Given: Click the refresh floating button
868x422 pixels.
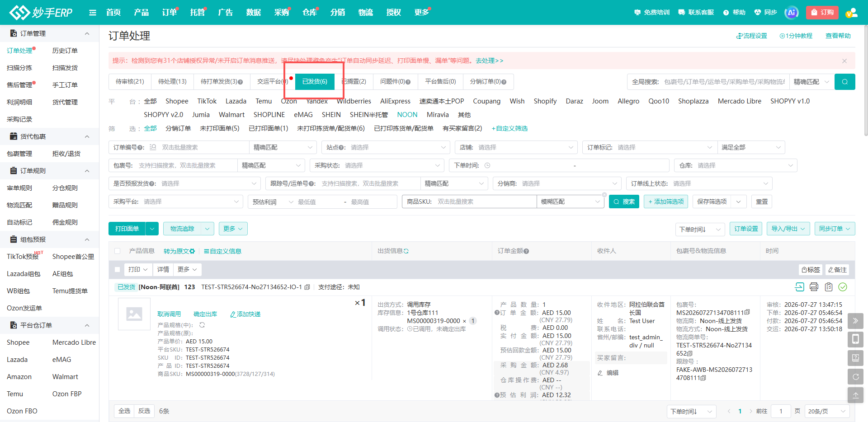Looking at the screenshot, I should (855, 376).
